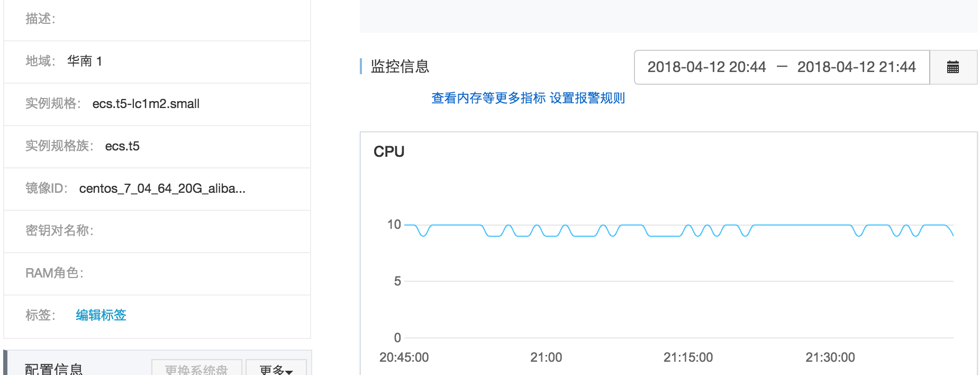Click the start time 2018-04-12 20:44 field
The image size is (980, 375).
(x=706, y=67)
